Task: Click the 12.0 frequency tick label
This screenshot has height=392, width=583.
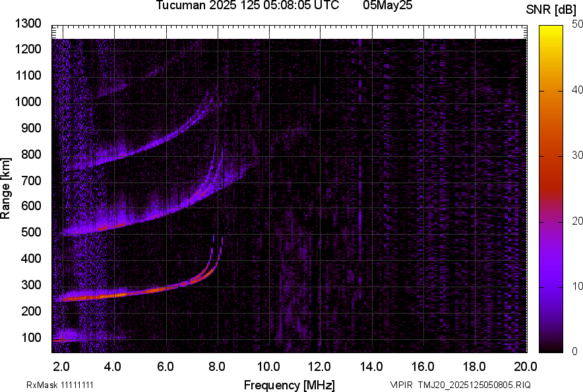Action: tap(319, 367)
